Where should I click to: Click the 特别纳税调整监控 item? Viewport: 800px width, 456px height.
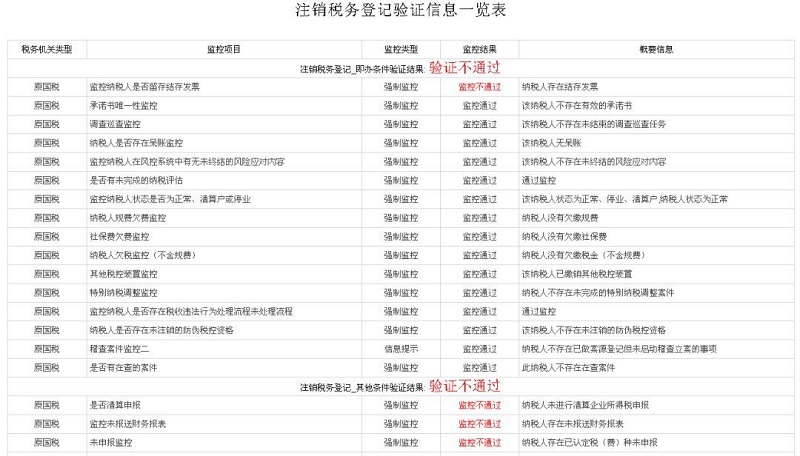coord(123,293)
